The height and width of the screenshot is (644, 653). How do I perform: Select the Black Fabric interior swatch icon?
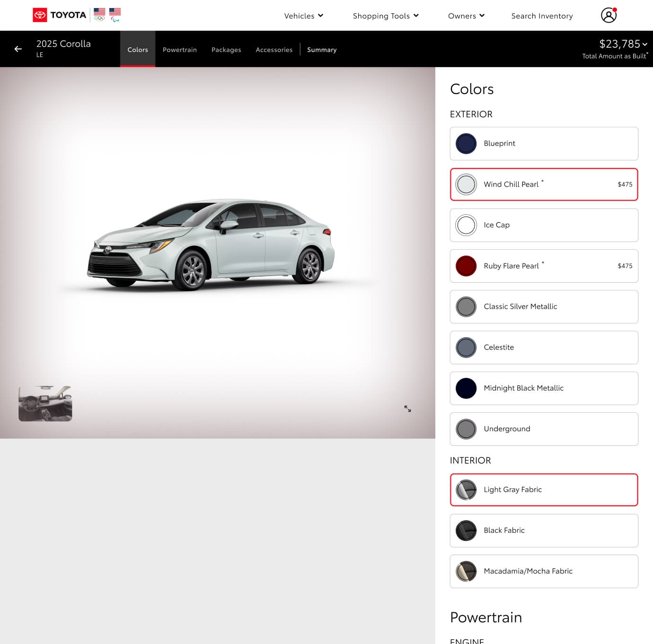coord(466,531)
